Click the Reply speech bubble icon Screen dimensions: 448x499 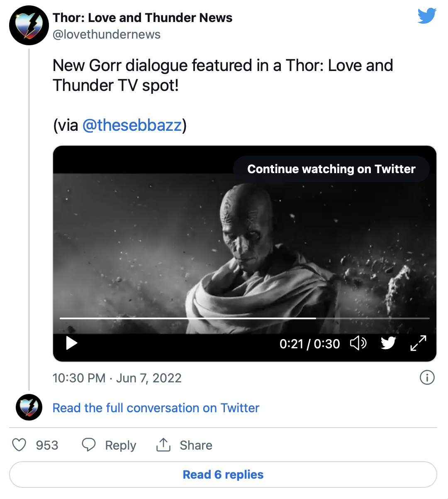pyautogui.click(x=89, y=445)
